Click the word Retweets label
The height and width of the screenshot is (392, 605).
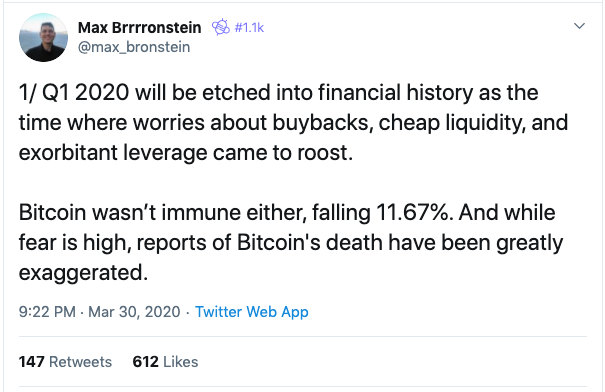(80, 362)
